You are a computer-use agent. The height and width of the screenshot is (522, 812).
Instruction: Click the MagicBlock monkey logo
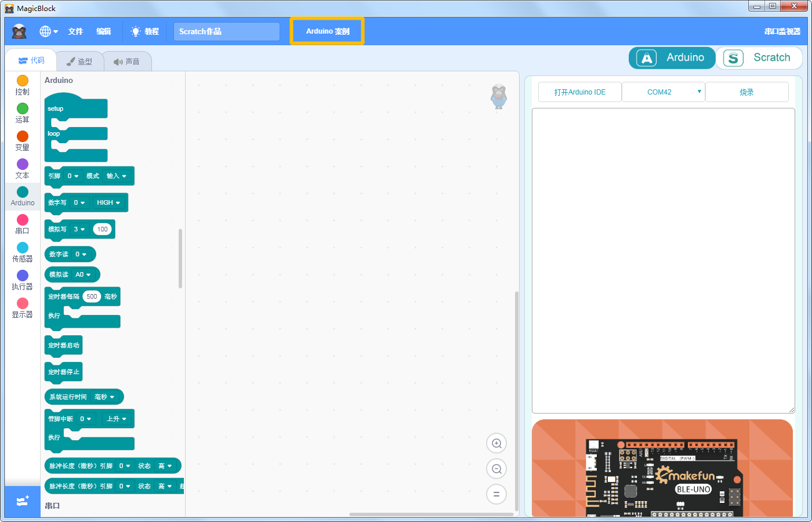tap(19, 31)
